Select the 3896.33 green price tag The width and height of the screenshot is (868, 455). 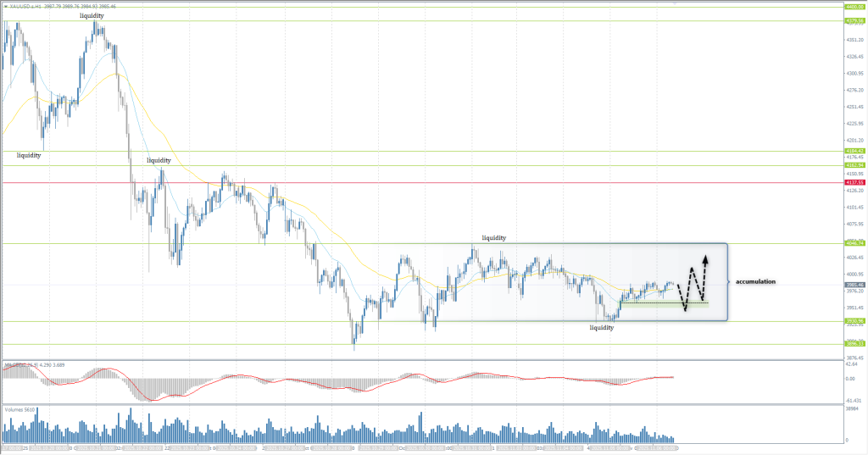coord(854,344)
